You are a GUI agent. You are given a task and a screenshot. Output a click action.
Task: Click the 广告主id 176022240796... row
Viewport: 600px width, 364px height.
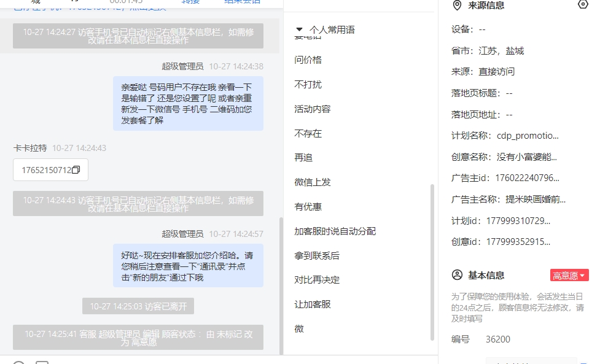505,178
